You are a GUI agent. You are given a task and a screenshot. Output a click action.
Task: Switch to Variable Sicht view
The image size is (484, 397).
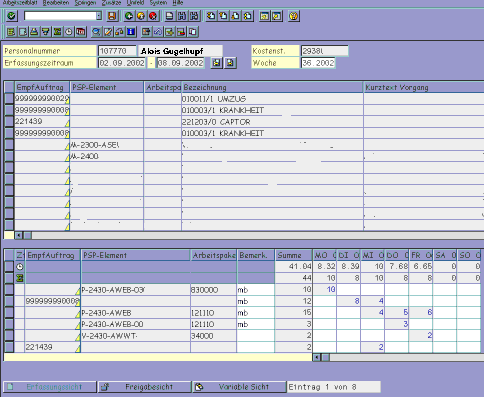pyautogui.click(x=239, y=387)
